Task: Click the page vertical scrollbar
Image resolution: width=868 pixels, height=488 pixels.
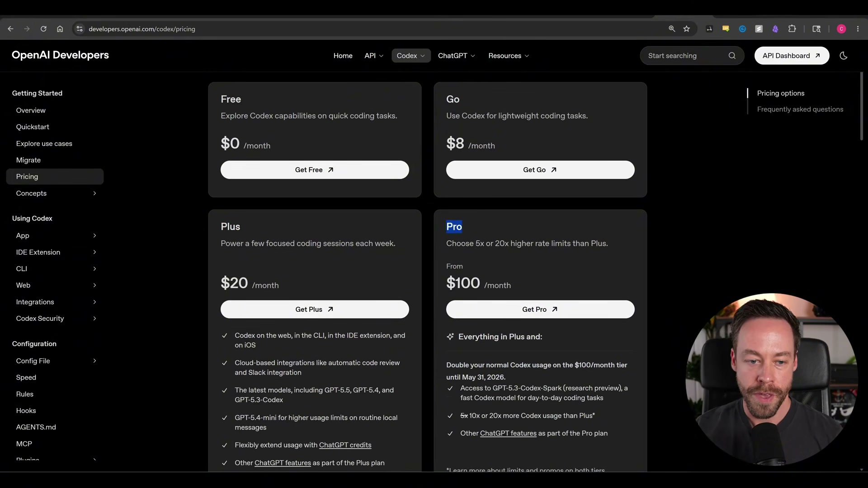Action: pyautogui.click(x=862, y=107)
